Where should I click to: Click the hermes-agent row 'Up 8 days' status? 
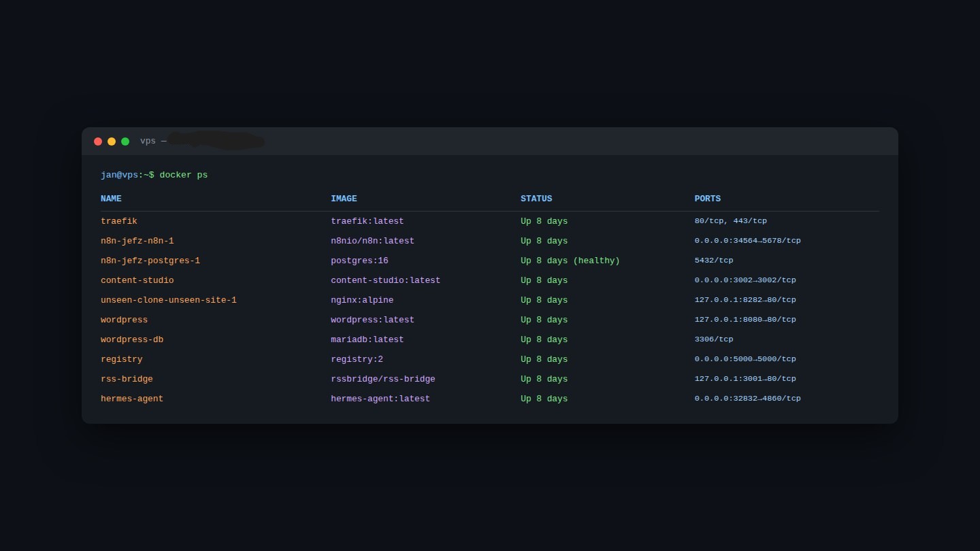tap(544, 399)
